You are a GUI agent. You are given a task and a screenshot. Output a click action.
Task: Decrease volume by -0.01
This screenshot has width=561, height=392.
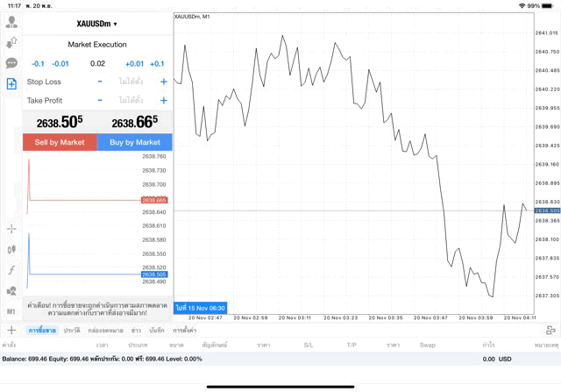[x=60, y=64]
